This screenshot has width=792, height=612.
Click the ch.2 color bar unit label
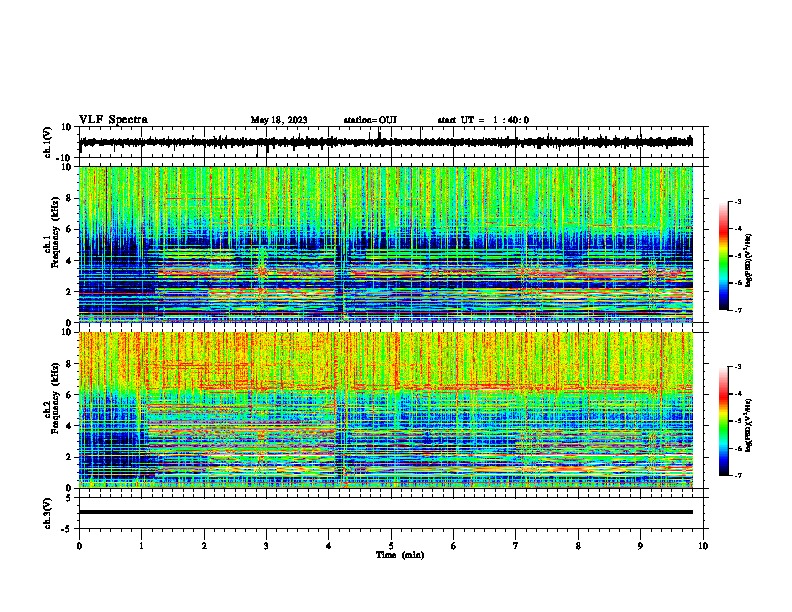click(749, 425)
